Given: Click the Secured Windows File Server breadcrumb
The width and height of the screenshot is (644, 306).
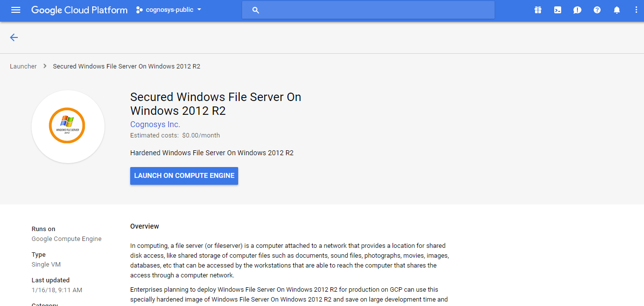Looking at the screenshot, I should 126,67.
